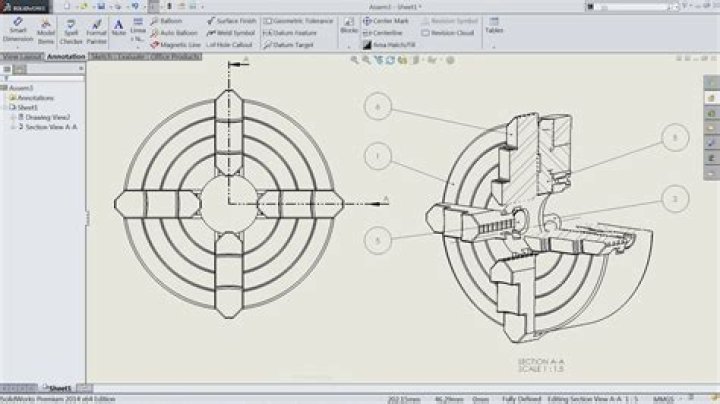Choose the Balloon annotation tool
The height and width of the screenshot is (404, 720).
click(x=166, y=21)
